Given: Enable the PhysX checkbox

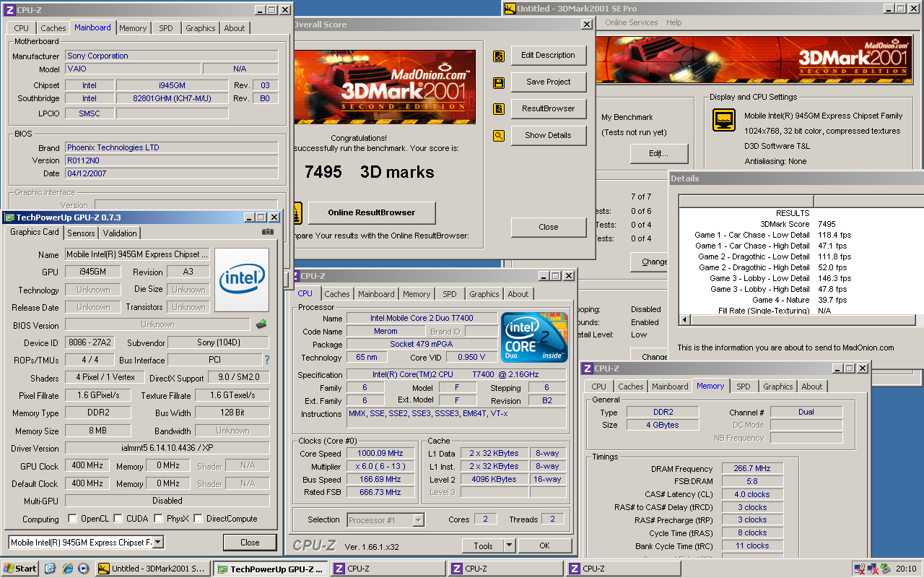Looking at the screenshot, I should [x=159, y=519].
